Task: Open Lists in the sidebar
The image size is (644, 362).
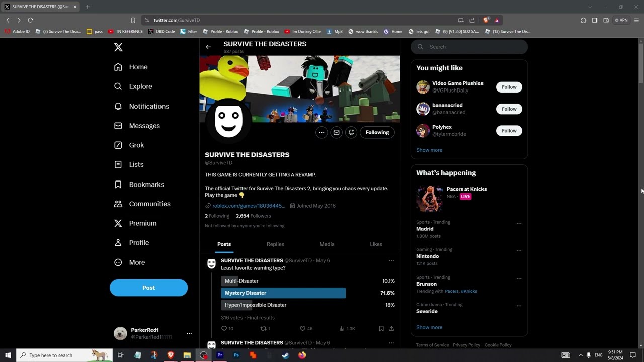Action: 129,164
